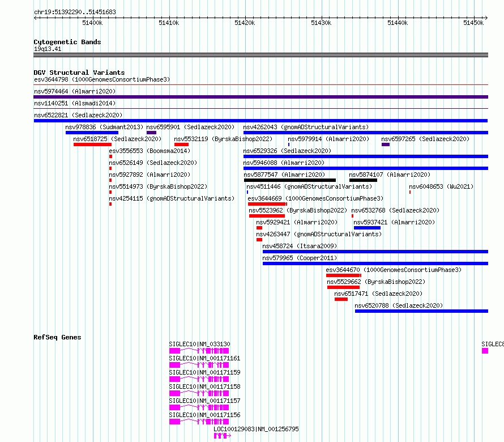Click the black bar under nsv5874107

tap(363, 180)
